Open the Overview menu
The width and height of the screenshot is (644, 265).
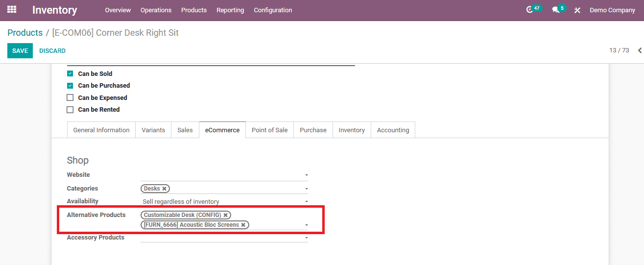tap(118, 10)
